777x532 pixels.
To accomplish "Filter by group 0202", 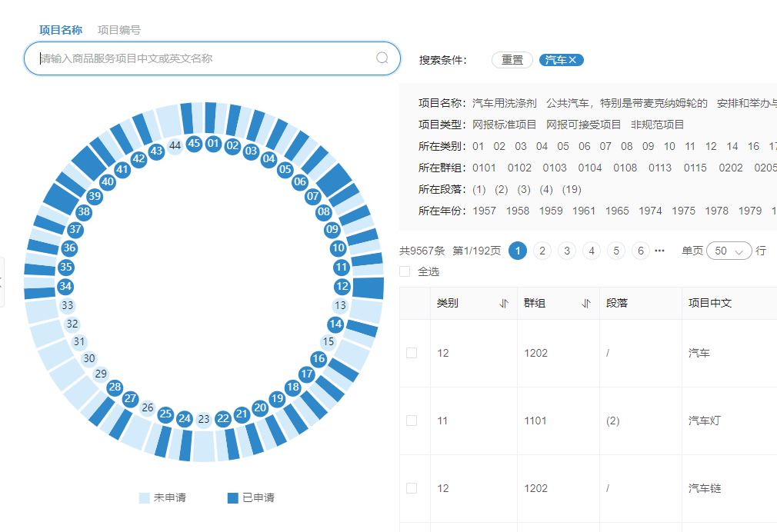I will click(x=730, y=168).
